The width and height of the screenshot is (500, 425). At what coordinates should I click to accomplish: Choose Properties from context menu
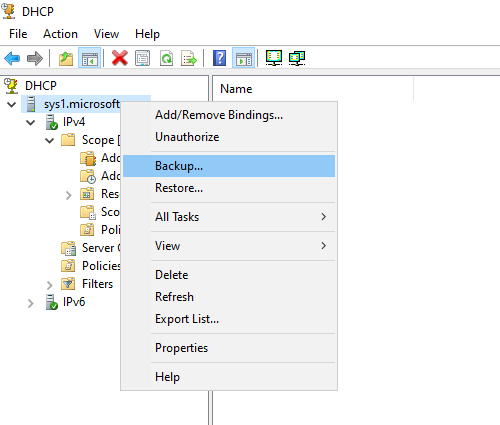(229, 348)
